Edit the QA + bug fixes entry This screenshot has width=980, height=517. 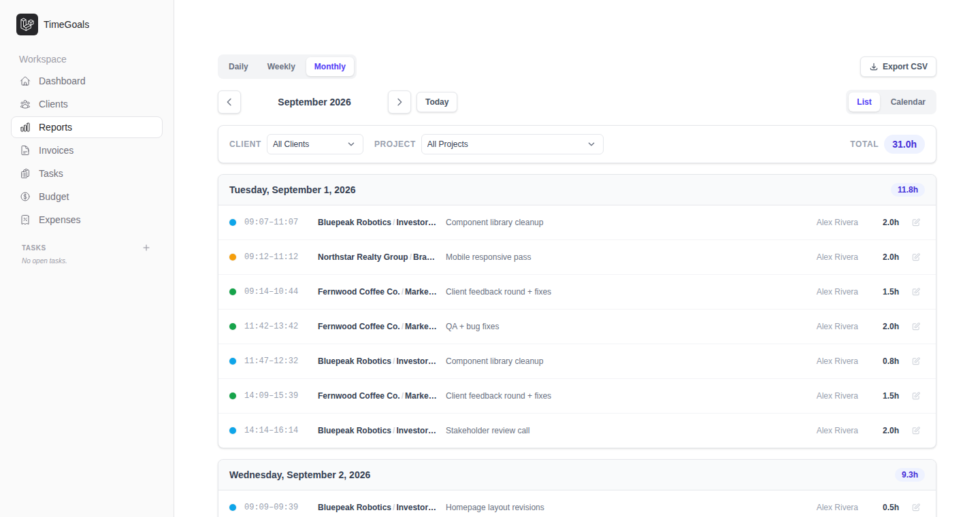click(916, 327)
